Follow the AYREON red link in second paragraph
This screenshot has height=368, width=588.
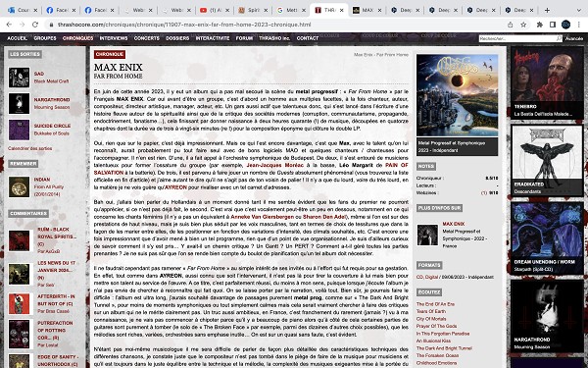point(175,187)
